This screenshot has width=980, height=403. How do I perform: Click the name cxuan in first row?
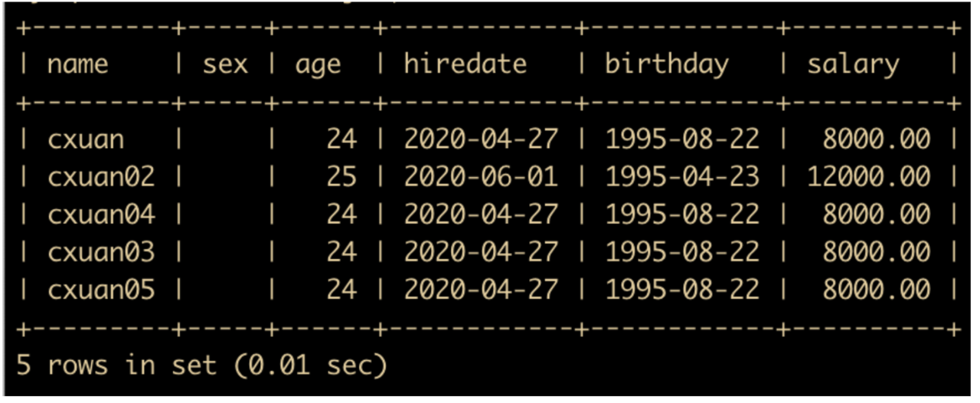(85, 139)
